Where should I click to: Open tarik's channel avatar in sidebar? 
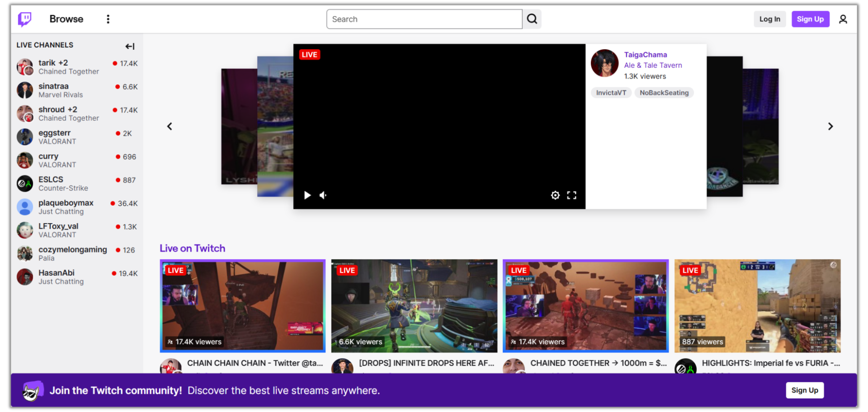click(x=25, y=67)
